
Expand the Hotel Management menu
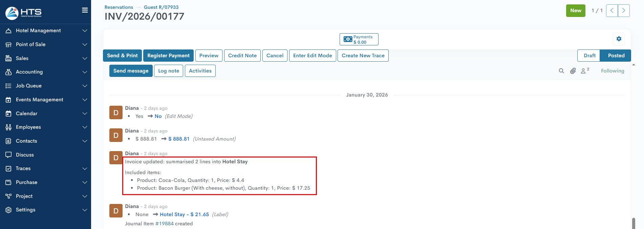tap(45, 30)
